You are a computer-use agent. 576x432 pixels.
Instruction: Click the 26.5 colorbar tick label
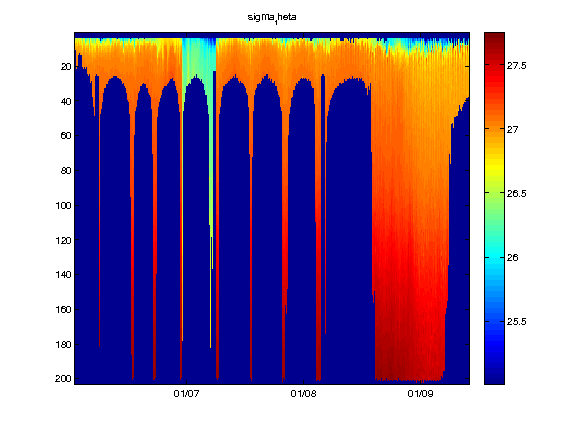coord(516,194)
